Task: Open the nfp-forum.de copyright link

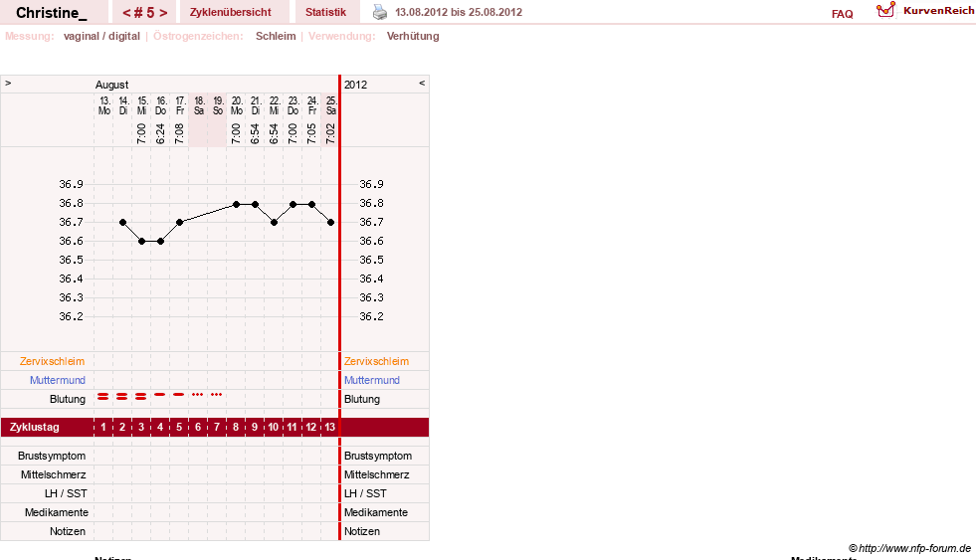Action: pos(909,548)
